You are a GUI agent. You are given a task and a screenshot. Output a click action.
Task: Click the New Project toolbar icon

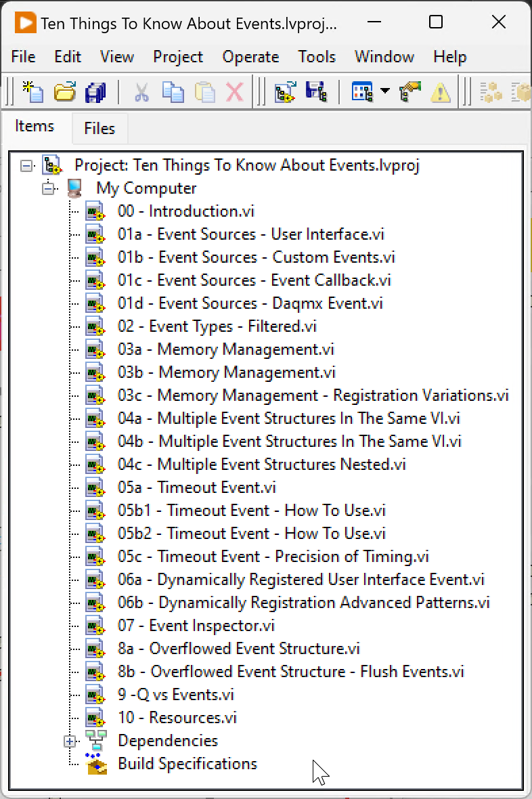tap(33, 92)
